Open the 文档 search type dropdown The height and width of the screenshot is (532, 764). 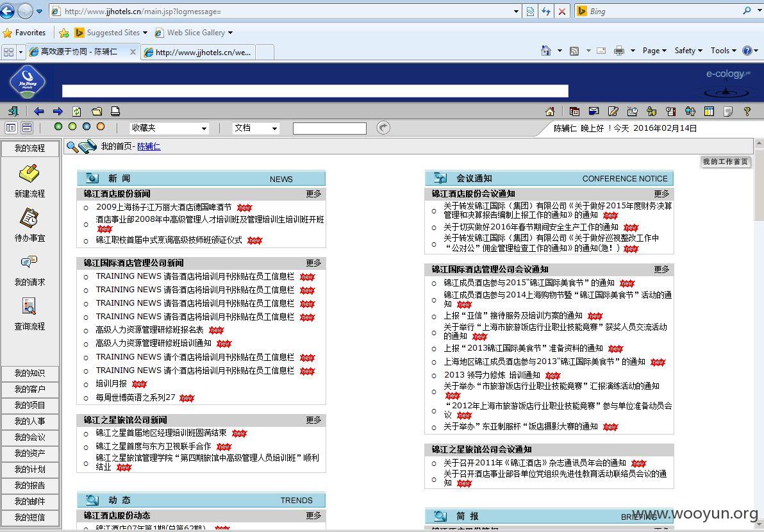click(x=256, y=128)
